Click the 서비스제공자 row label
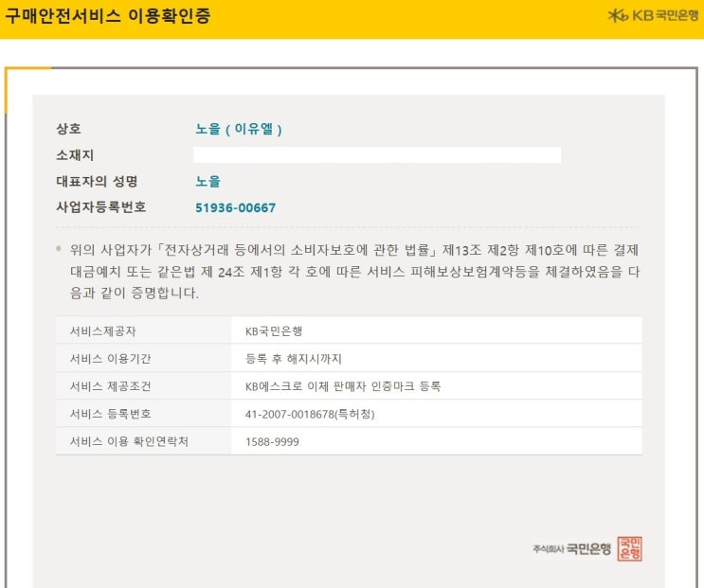The width and height of the screenshot is (704, 588). tap(103, 331)
